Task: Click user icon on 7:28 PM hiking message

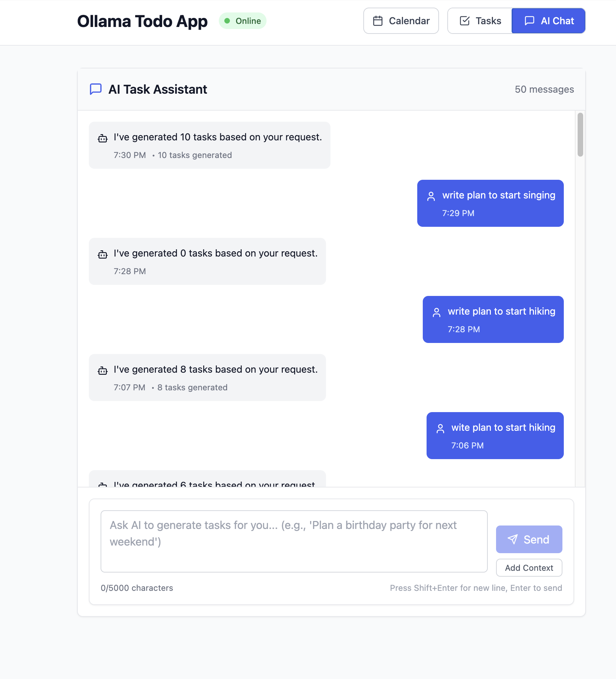Action: point(437,313)
